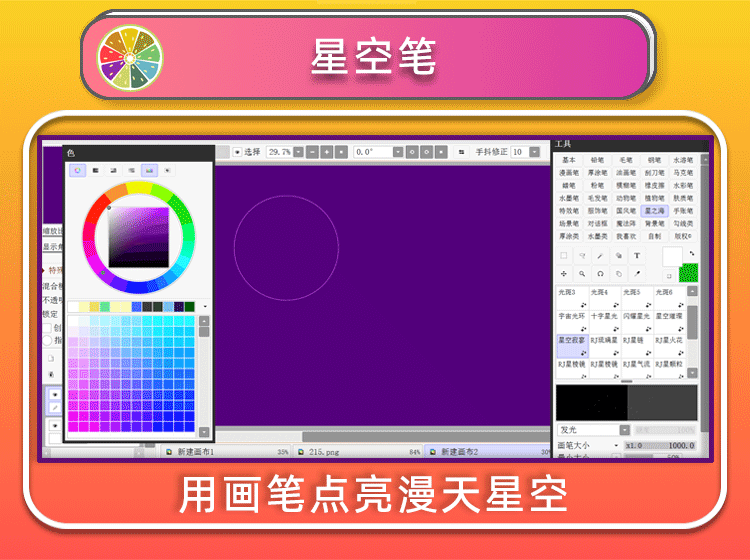Open the 手账笔 brush group
750x560 pixels.
[x=683, y=211]
